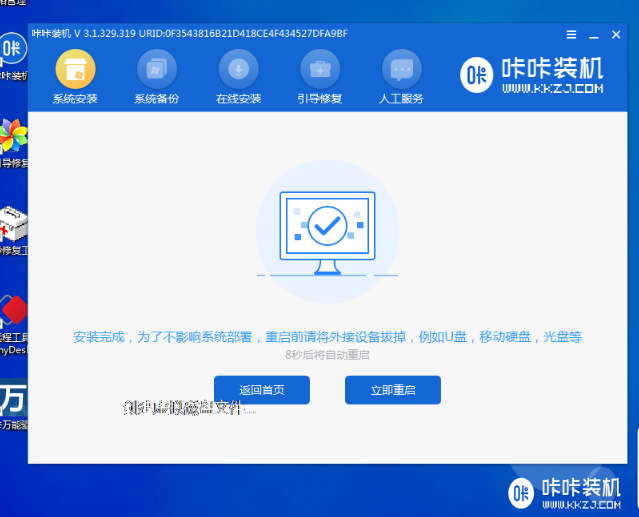The image size is (639, 517).
Task: Close the 咔咔装机 window
Action: (x=616, y=35)
